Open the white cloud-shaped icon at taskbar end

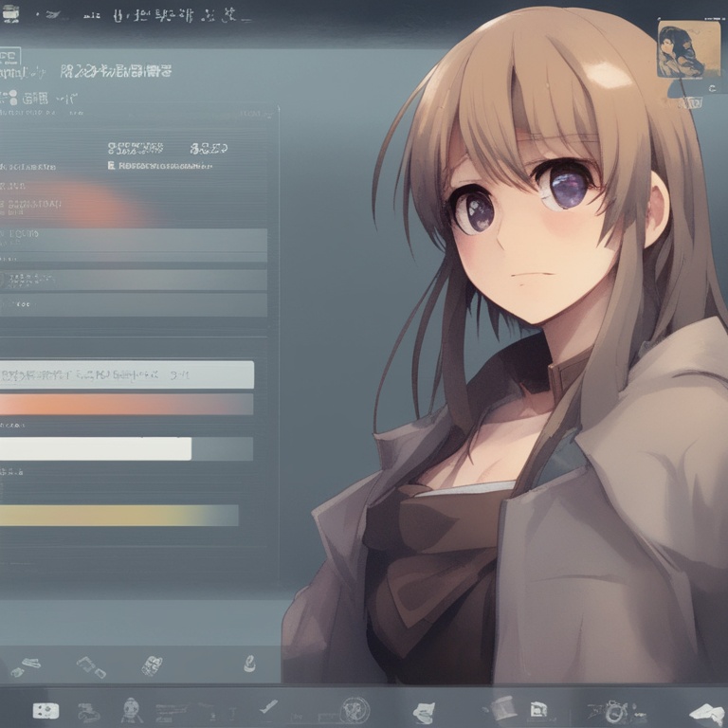click(x=705, y=711)
